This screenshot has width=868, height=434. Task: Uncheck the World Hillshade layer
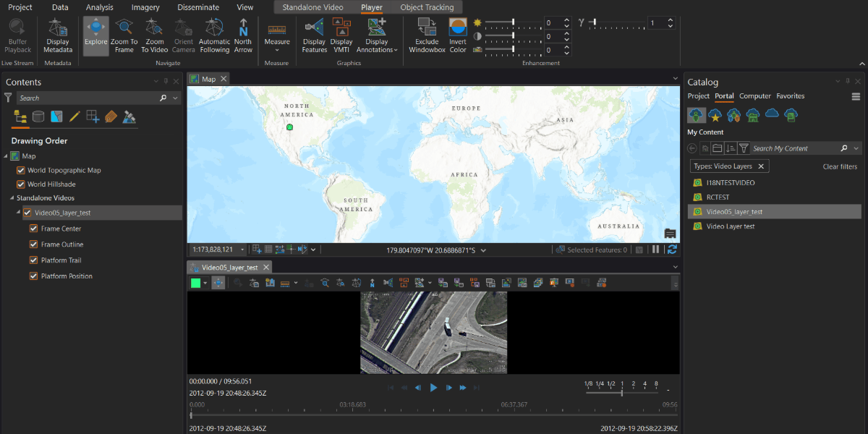21,184
